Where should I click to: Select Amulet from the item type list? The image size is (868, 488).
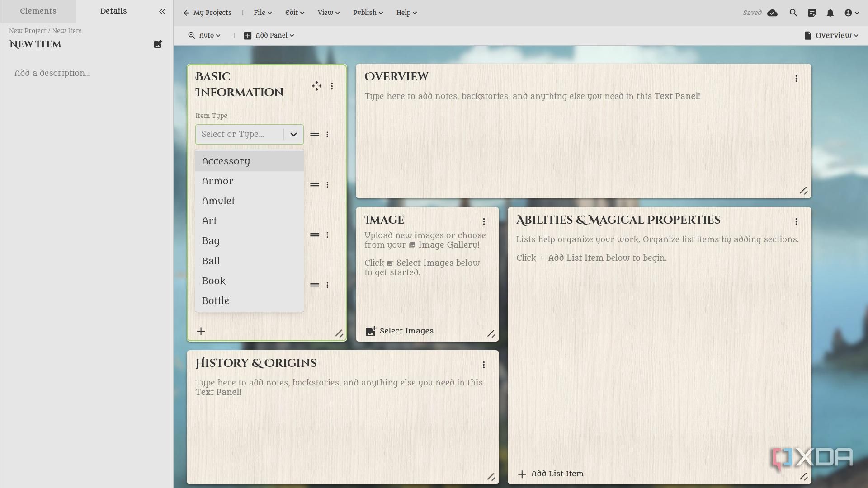point(219,201)
